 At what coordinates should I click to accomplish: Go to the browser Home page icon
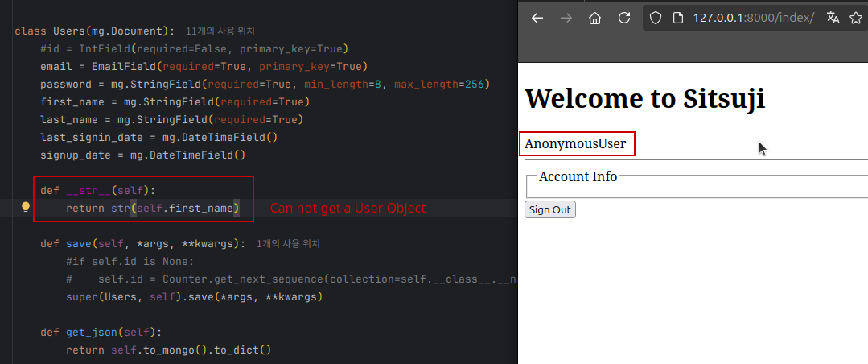click(594, 18)
